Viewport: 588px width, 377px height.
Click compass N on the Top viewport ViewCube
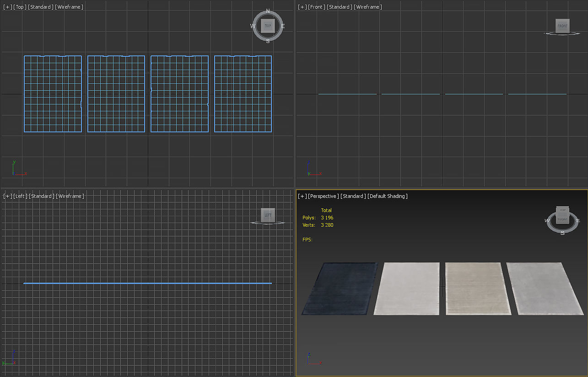pos(268,11)
